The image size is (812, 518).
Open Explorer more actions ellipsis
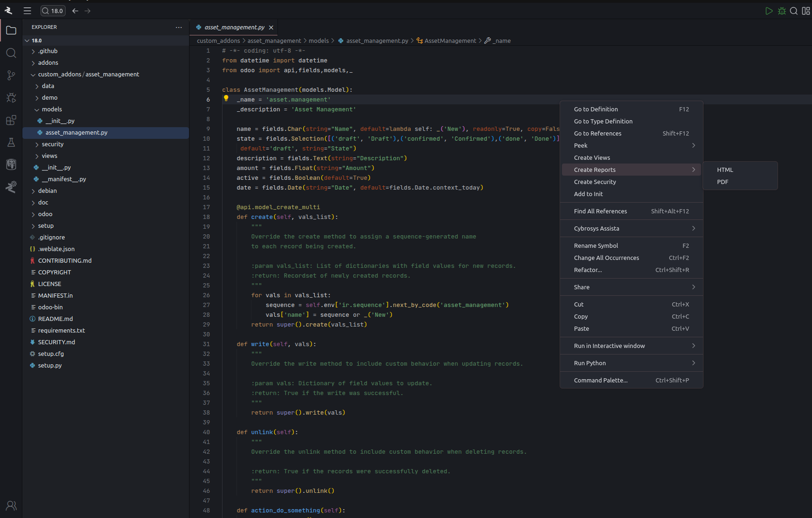click(x=179, y=27)
